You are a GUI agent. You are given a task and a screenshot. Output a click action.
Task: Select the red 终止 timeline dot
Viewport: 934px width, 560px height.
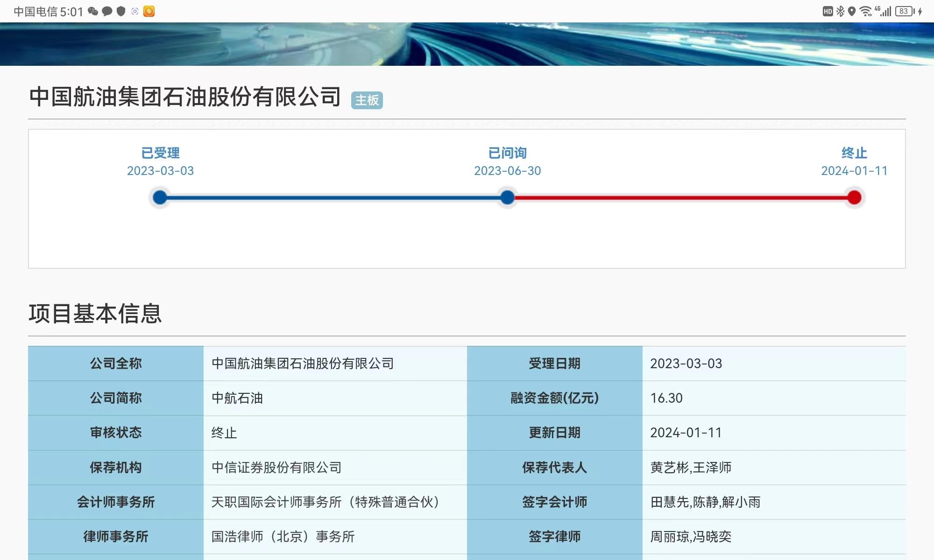pos(854,197)
